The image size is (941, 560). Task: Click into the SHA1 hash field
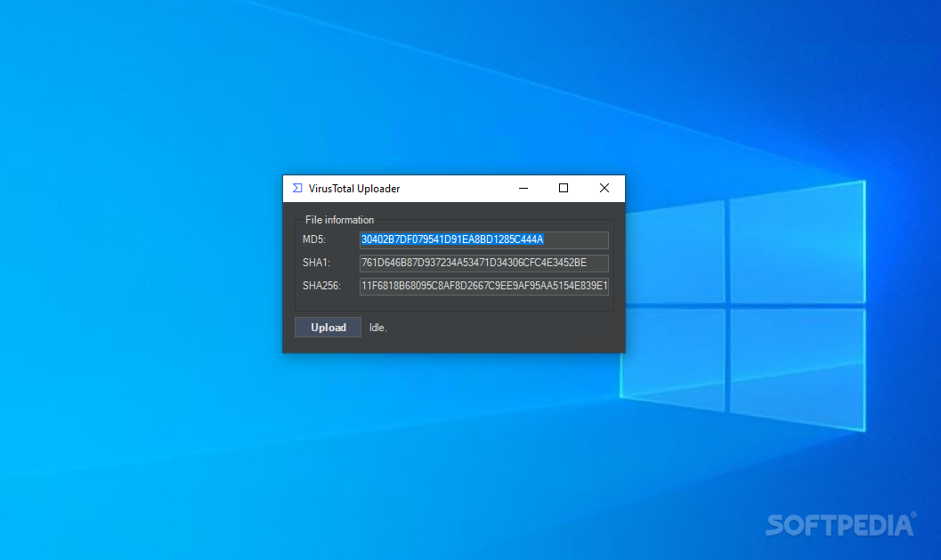pos(483,263)
